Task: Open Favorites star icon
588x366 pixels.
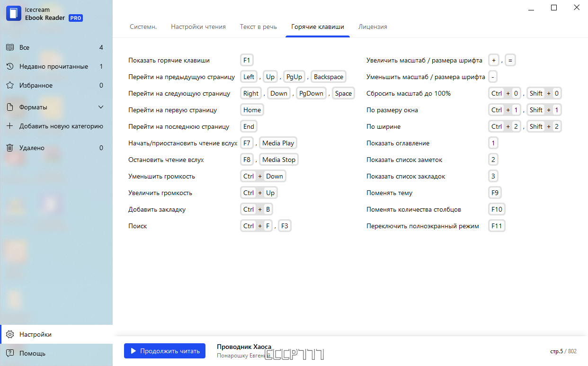Action: 9,85
